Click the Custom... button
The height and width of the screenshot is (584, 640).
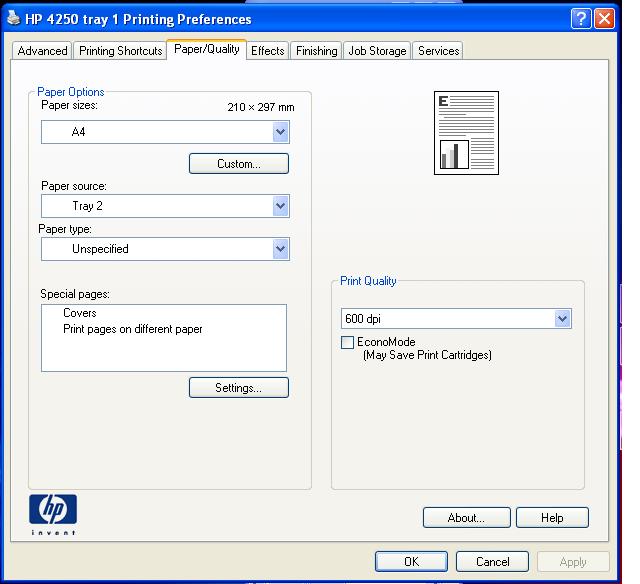[x=239, y=164]
